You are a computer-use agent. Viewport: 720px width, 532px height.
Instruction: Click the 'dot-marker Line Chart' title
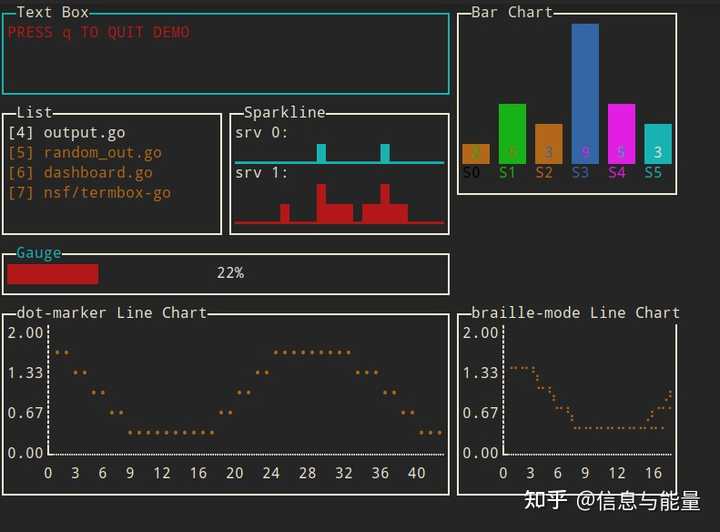pyautogui.click(x=112, y=313)
